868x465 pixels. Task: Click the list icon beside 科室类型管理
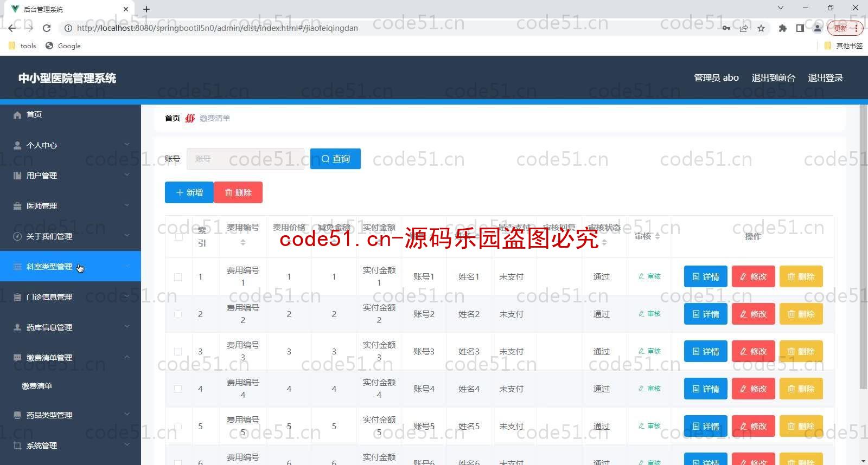click(x=17, y=267)
